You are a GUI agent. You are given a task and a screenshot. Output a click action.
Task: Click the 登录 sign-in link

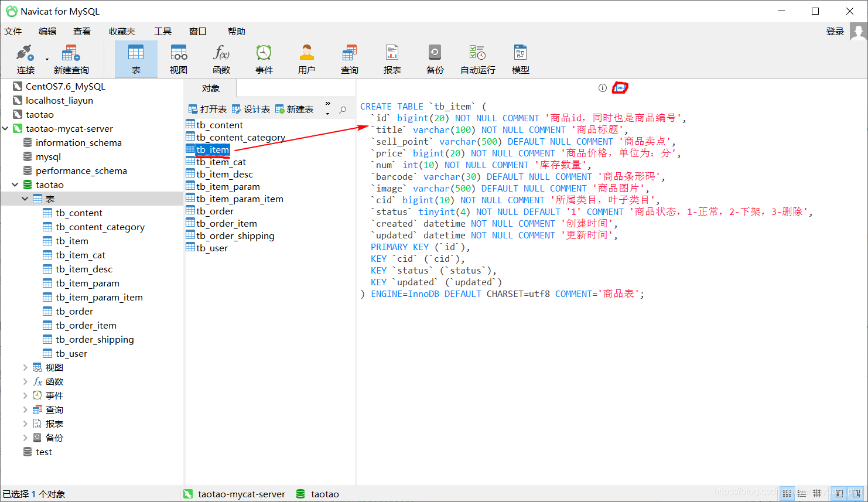835,32
